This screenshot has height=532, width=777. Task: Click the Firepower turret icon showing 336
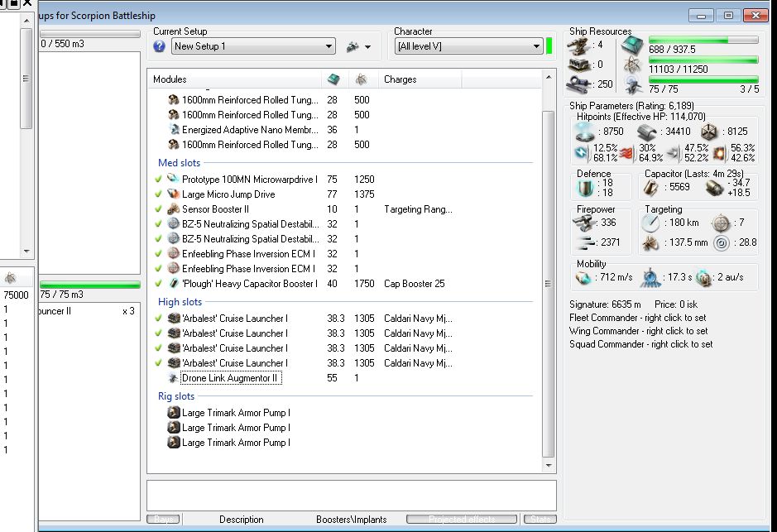point(583,223)
